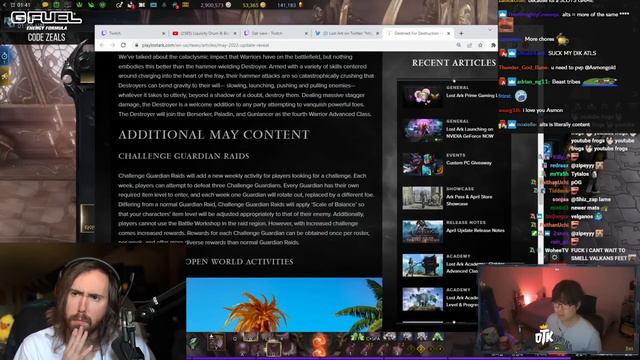
Task: Select the Destined For Destruction tab
Action: 418,33
